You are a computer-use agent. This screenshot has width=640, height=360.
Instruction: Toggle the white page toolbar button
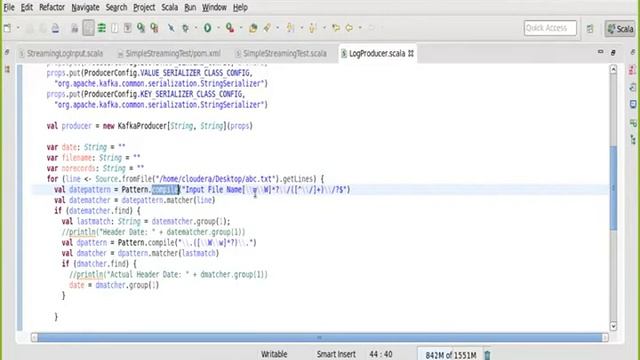[x=115, y=28]
